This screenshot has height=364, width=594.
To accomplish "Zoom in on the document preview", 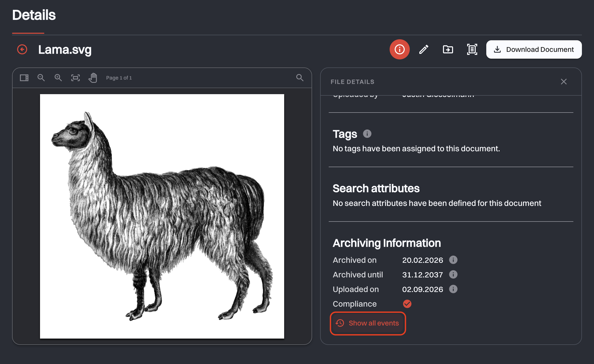I will coord(58,78).
